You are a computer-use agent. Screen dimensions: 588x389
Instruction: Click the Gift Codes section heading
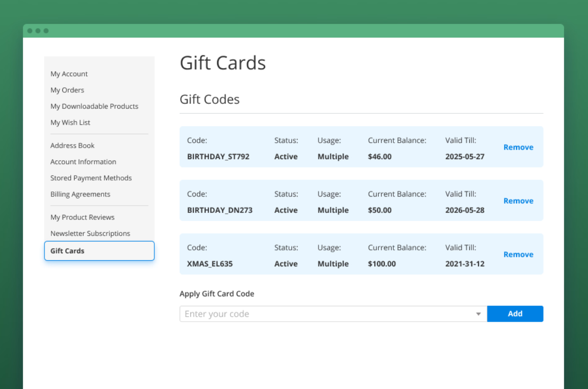(x=210, y=99)
